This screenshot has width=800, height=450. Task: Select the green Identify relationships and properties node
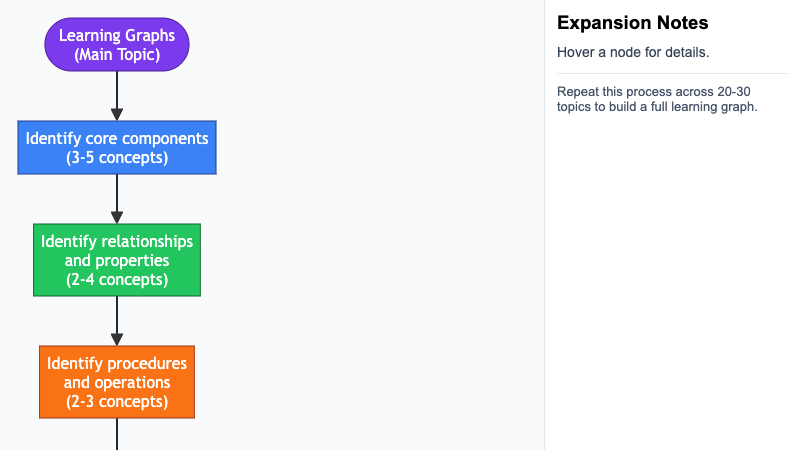tap(117, 260)
